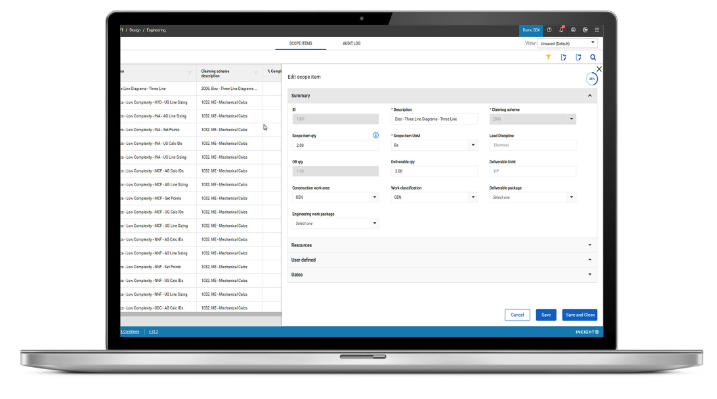
Task: Click the user account icon in the header
Action: 573,30
